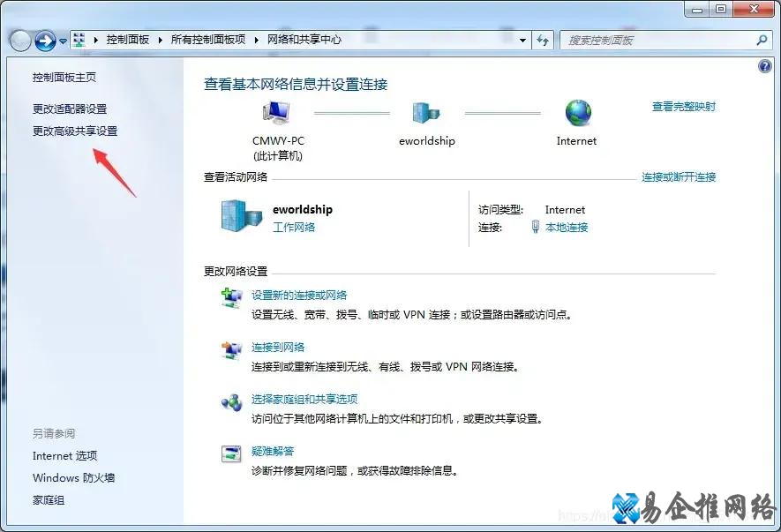The image size is (781, 532).
Task: Click the 连接到网络 icon
Action: pyautogui.click(x=231, y=349)
